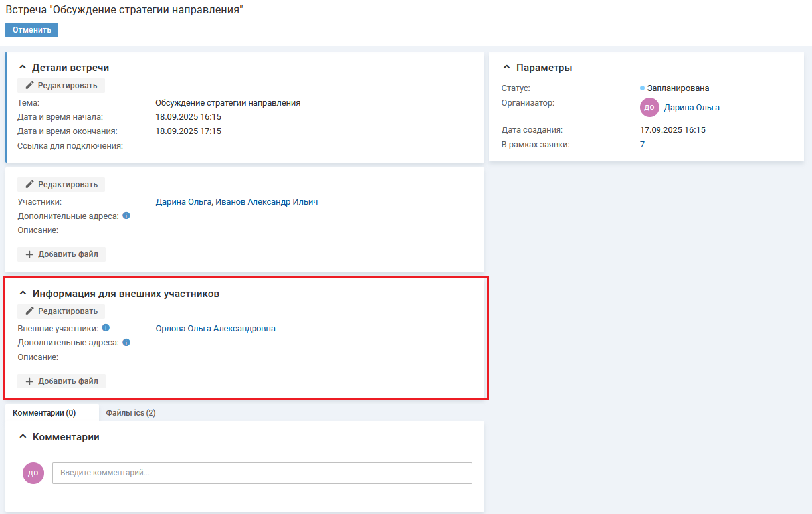This screenshot has height=514, width=812.
Task: Switch to the Файлы ics (2) tab
Action: [131, 413]
